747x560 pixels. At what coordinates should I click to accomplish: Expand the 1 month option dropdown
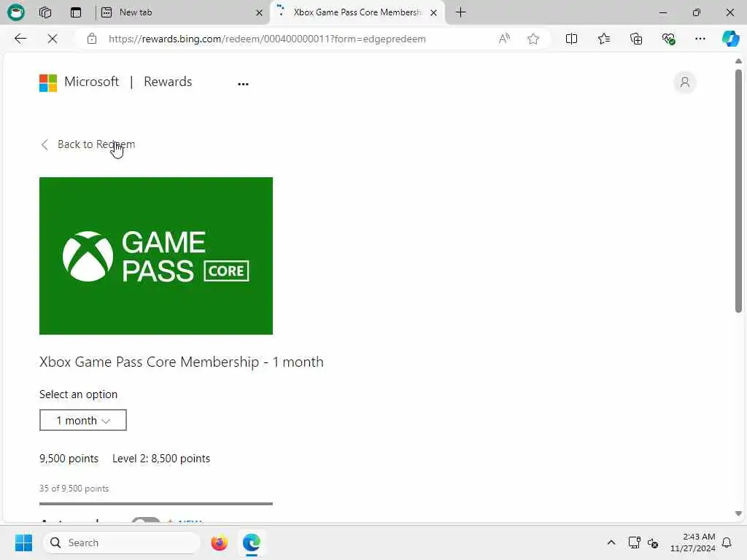coord(83,420)
